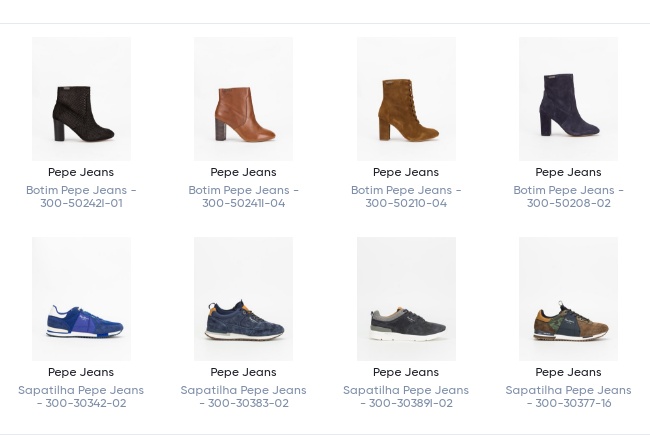The width and height of the screenshot is (650, 435).
Task: Click Botim Pepe Jeans 300-50241I-04 title
Action: pos(243,196)
